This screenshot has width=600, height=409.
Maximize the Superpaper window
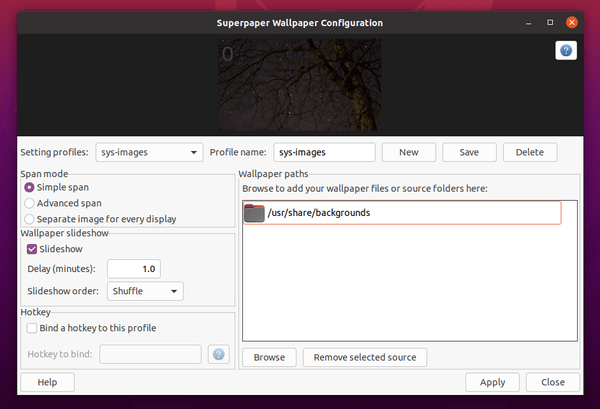pyautogui.click(x=550, y=23)
